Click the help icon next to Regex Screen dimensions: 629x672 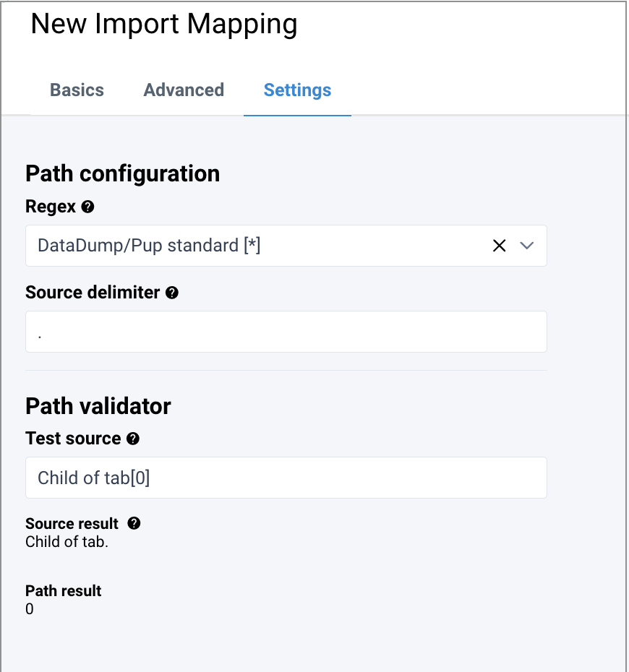point(87,207)
